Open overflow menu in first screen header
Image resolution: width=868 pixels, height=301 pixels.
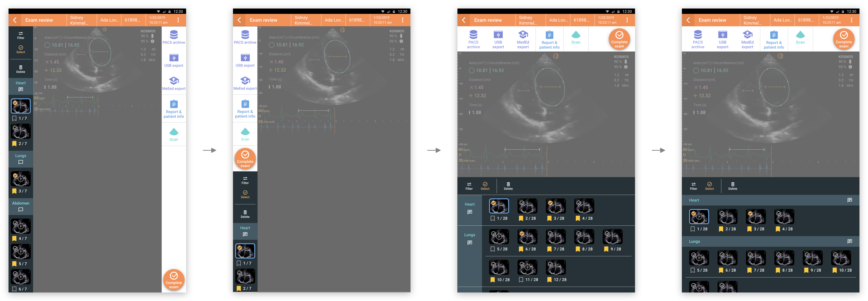[x=178, y=20]
